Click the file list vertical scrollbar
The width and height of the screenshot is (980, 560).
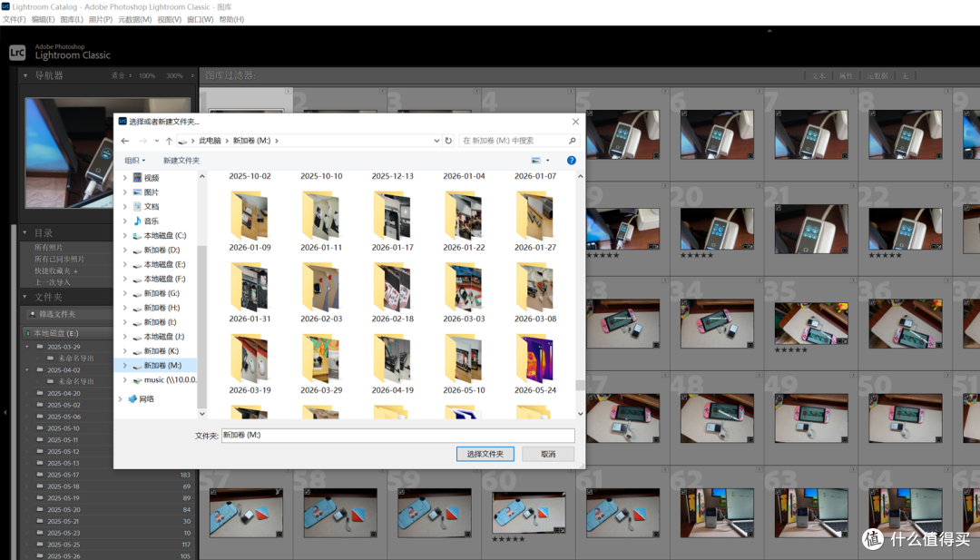tap(580, 295)
